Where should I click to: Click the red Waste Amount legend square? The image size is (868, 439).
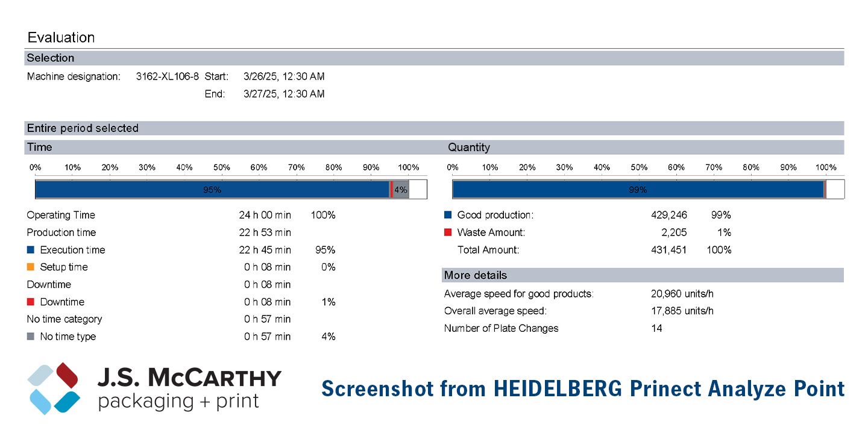(x=448, y=232)
